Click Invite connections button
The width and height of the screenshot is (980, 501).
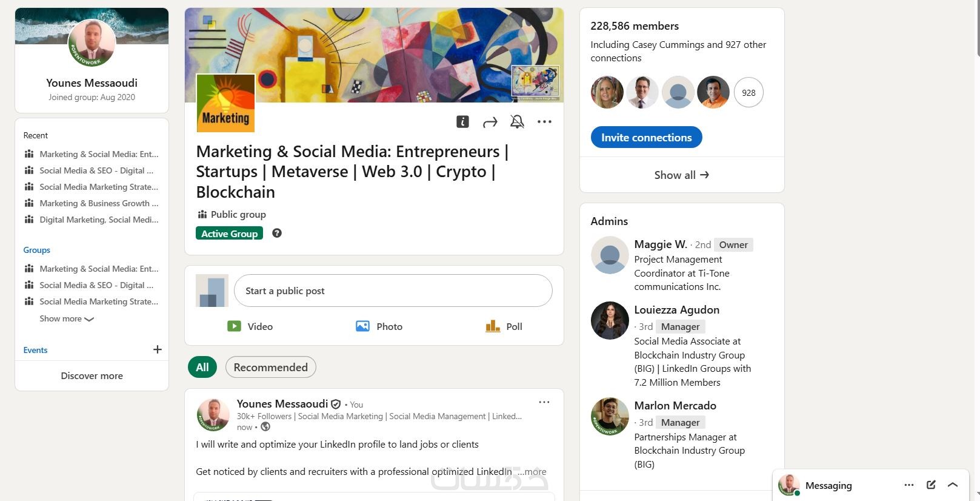pos(646,137)
